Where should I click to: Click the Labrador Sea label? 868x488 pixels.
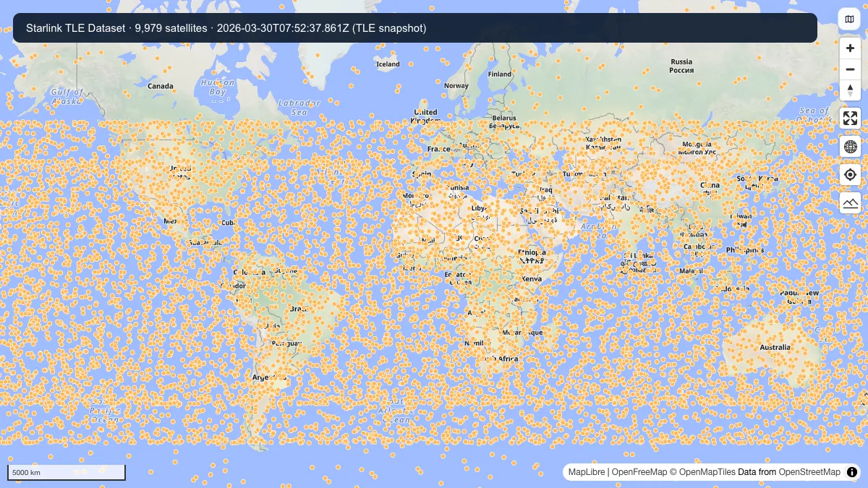coord(299,107)
